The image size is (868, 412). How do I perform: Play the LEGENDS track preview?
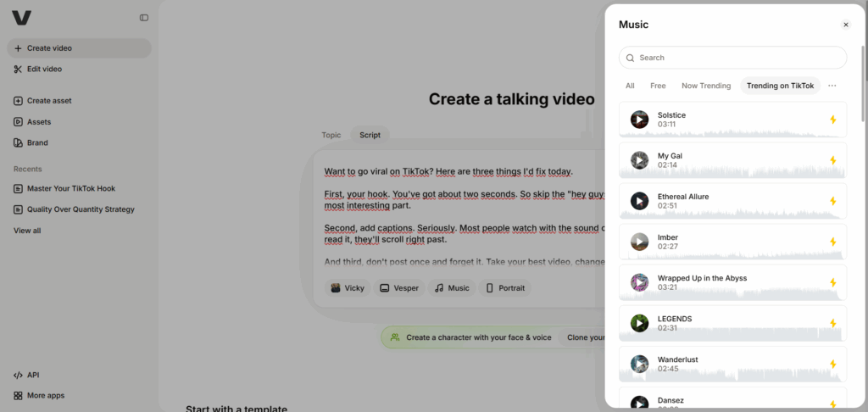click(x=639, y=323)
